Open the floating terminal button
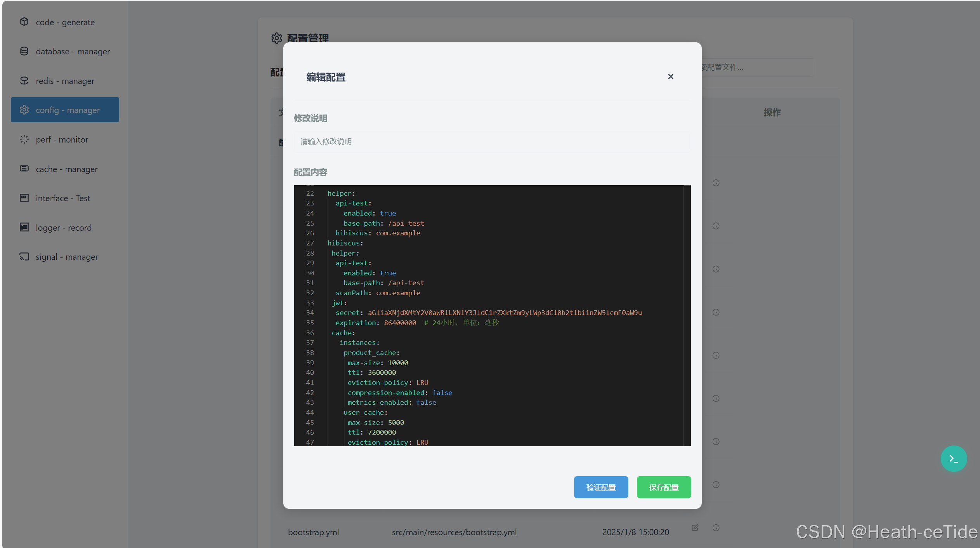 (x=953, y=459)
